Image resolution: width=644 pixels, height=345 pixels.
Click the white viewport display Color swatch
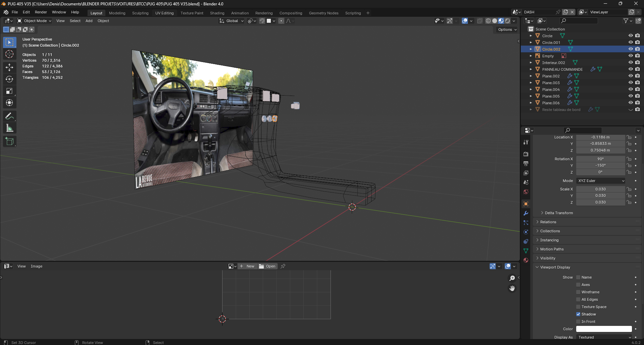pyautogui.click(x=604, y=329)
